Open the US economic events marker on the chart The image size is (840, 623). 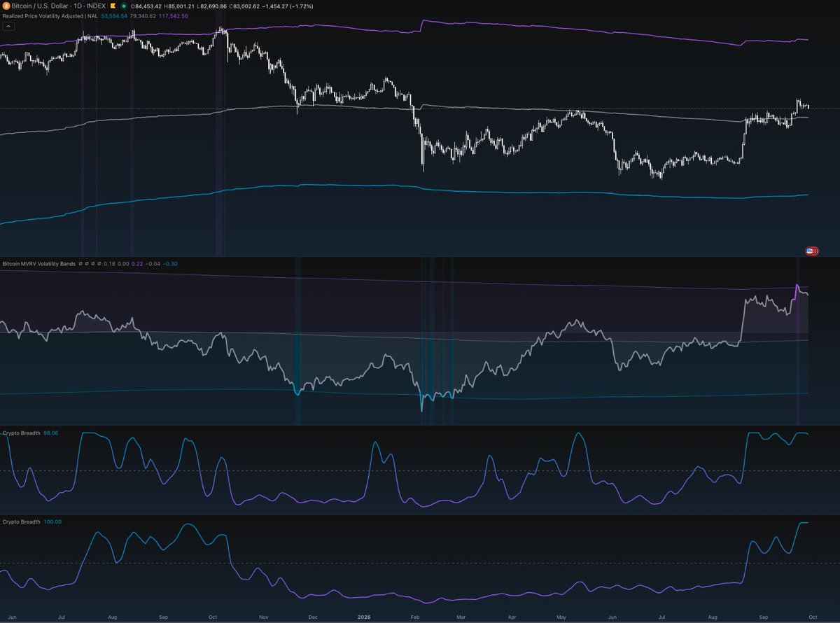[812, 251]
